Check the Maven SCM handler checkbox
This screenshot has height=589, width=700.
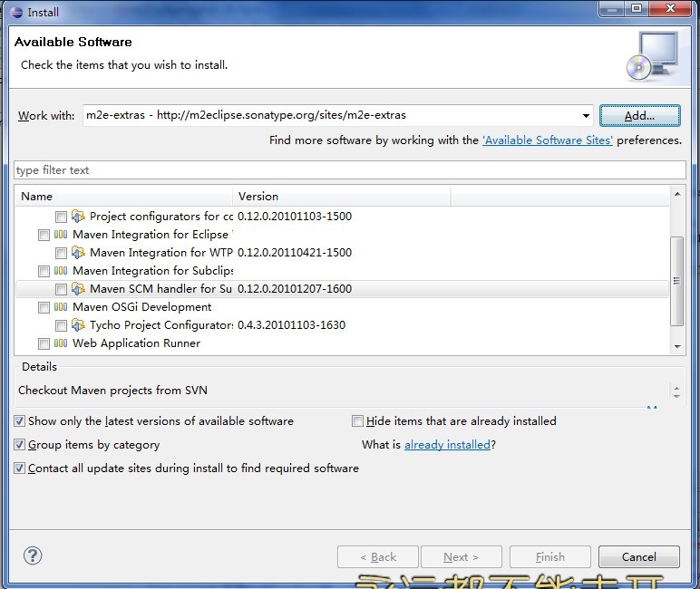click(61, 290)
